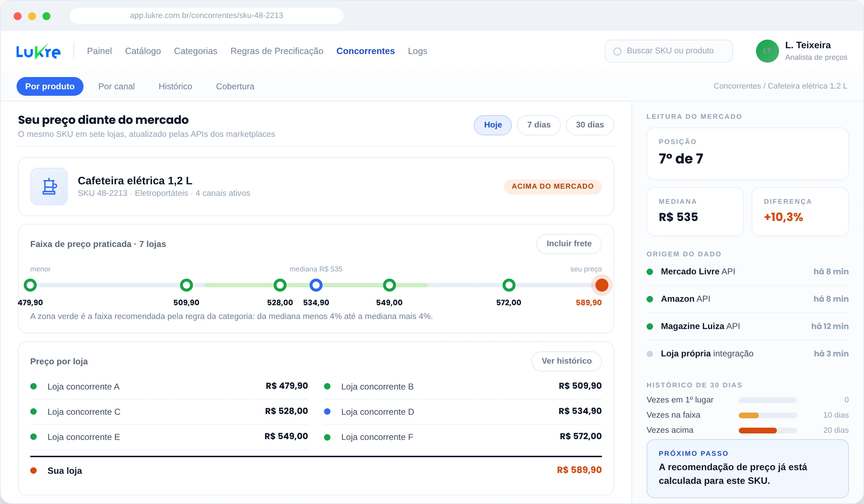Switch to the Histórico tab
This screenshot has width=864, height=504.
[175, 86]
